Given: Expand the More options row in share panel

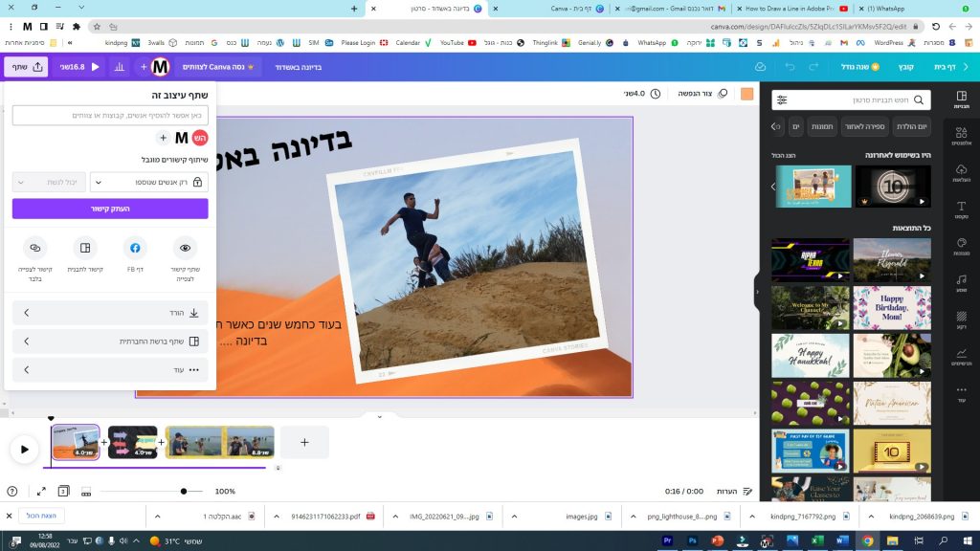Looking at the screenshot, I should tap(110, 370).
